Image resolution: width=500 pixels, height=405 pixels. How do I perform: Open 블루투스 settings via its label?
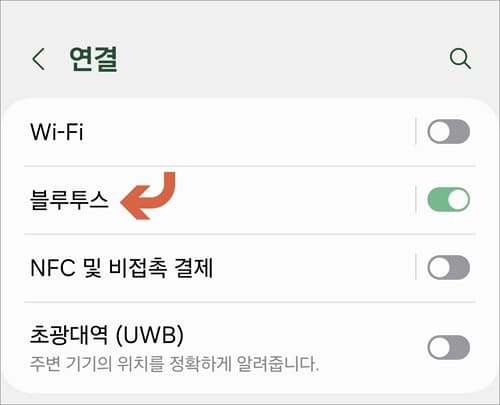point(69,200)
